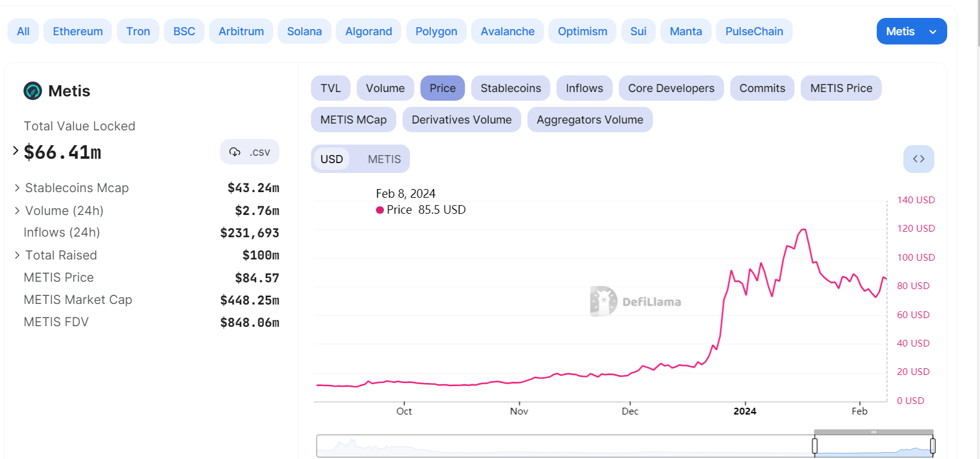Image resolution: width=980 pixels, height=459 pixels.
Task: Toggle the Derivatives Volume chart series
Action: (x=462, y=120)
